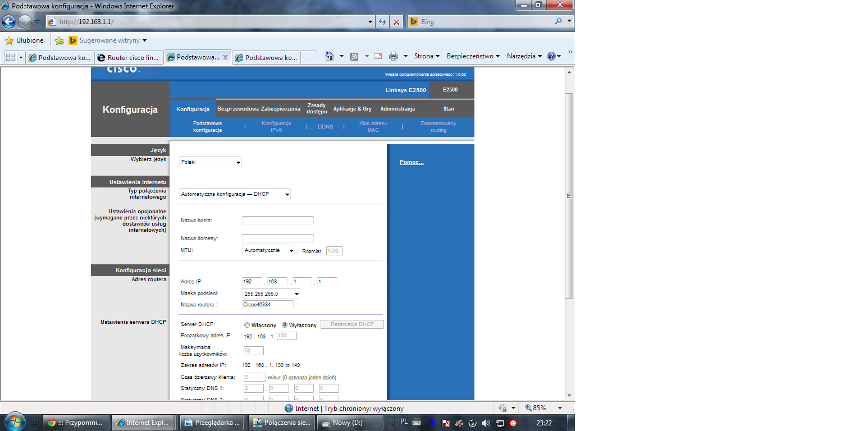Switch to the Router cisco lin... browser tab
The width and height of the screenshot is (868, 431).
click(128, 57)
